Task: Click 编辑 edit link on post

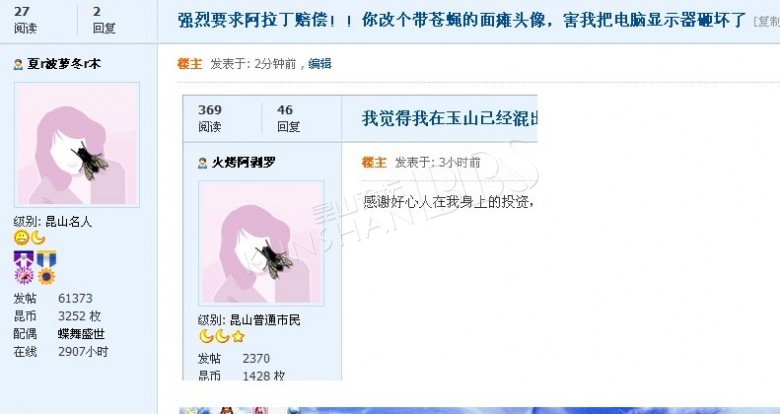Action: tap(320, 64)
